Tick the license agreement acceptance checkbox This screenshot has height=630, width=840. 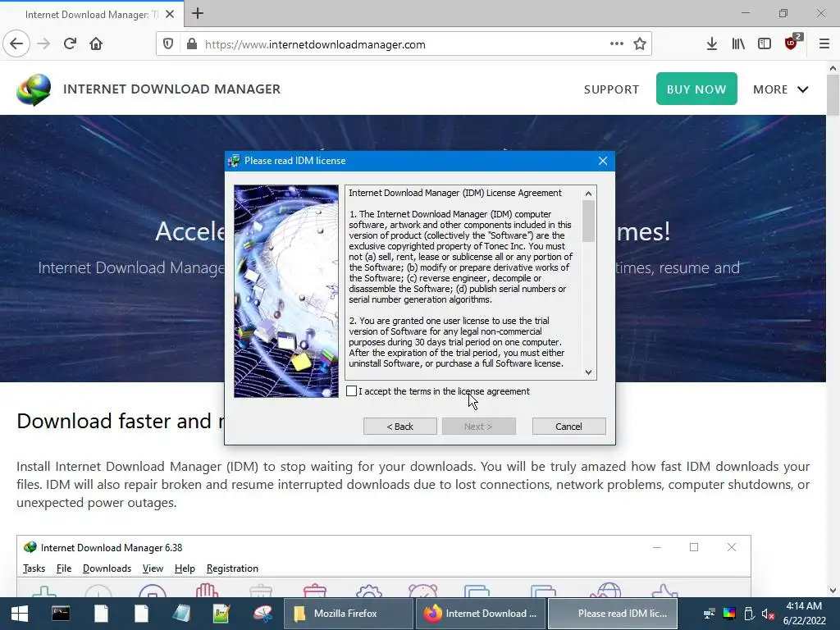(x=351, y=391)
